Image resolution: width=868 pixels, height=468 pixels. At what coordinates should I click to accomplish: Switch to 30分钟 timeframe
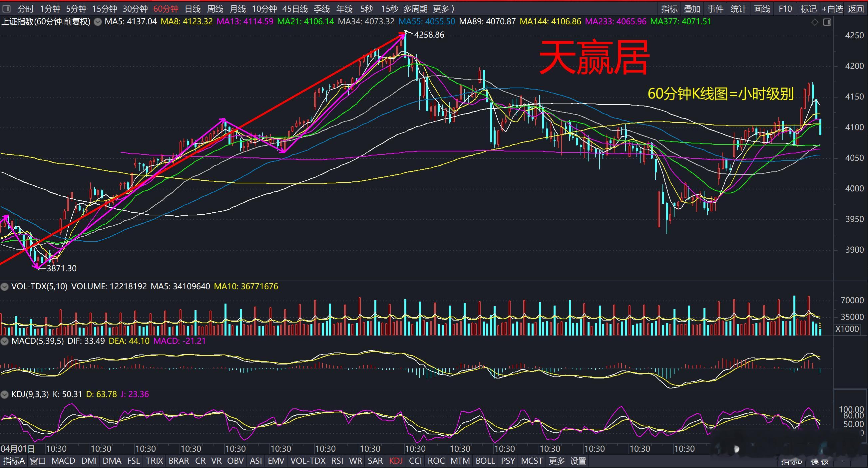click(135, 9)
